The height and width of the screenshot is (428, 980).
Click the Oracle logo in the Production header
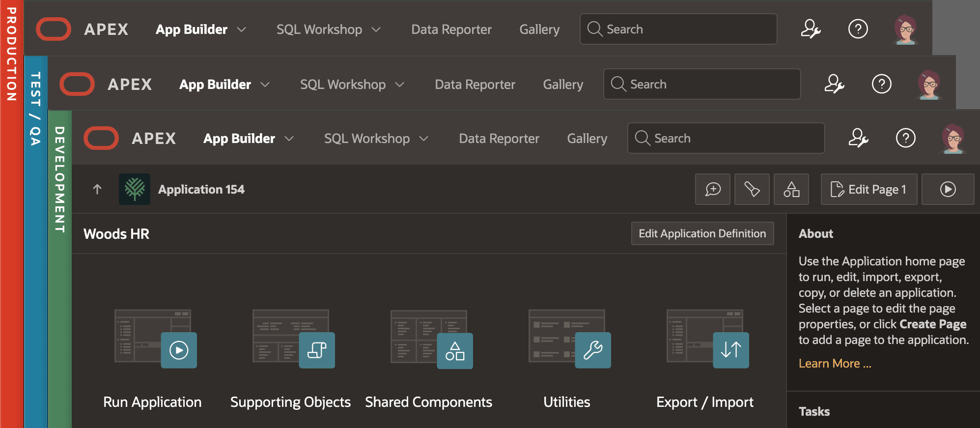(x=54, y=29)
